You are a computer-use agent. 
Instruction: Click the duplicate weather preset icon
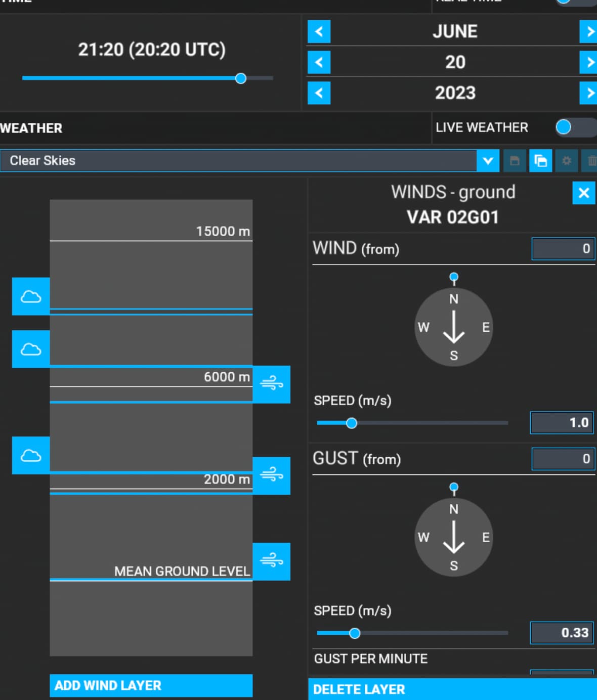540,161
